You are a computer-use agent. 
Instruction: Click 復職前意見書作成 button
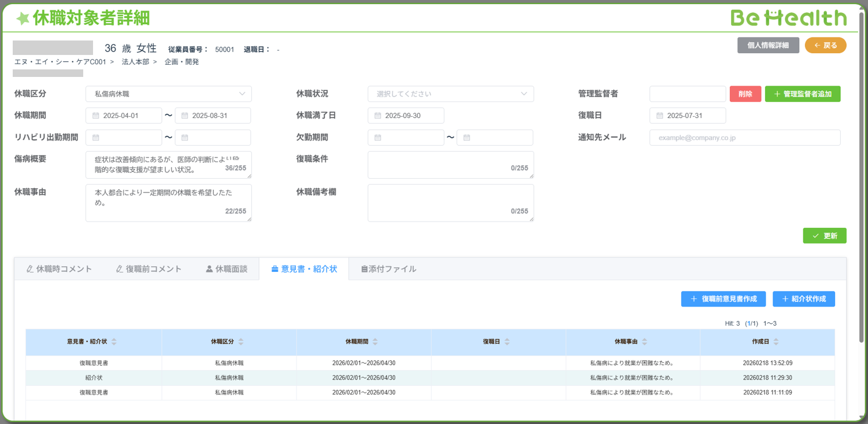point(723,299)
